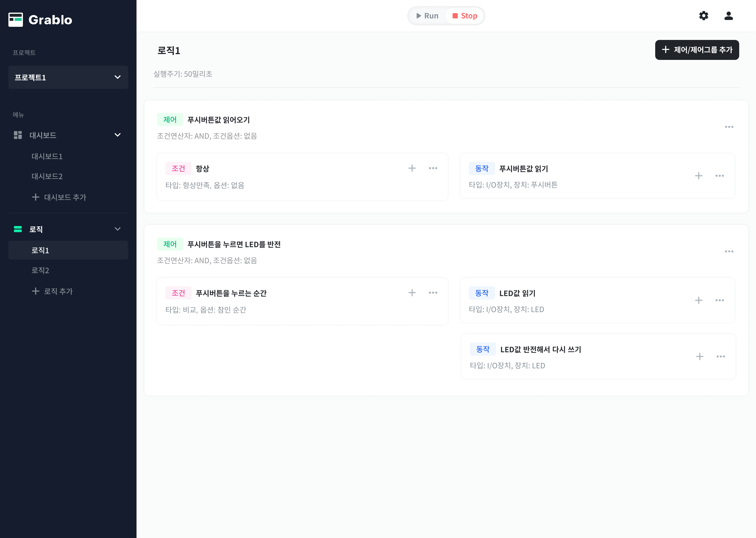Click 로직 menu label
The width and height of the screenshot is (756, 538).
point(36,229)
